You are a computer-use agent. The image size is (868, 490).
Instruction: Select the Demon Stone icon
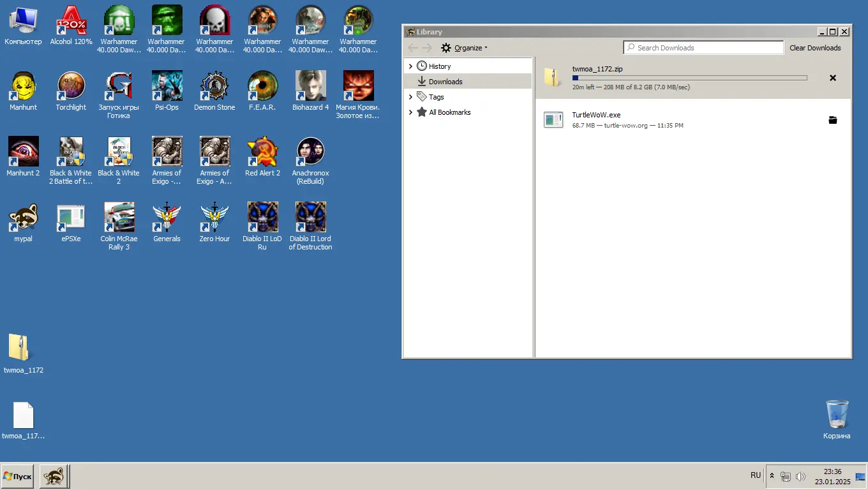coord(214,91)
